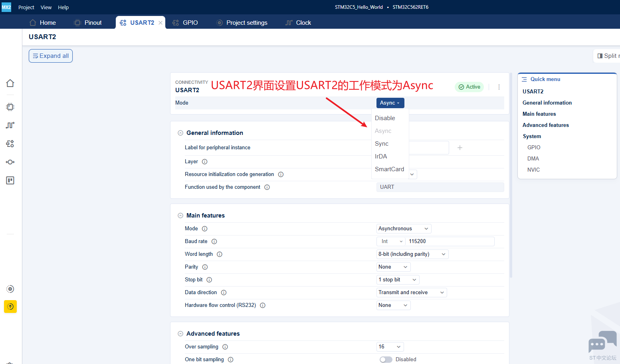Click the Baud rate value field showing 115200
This screenshot has height=364, width=620.
click(x=450, y=241)
